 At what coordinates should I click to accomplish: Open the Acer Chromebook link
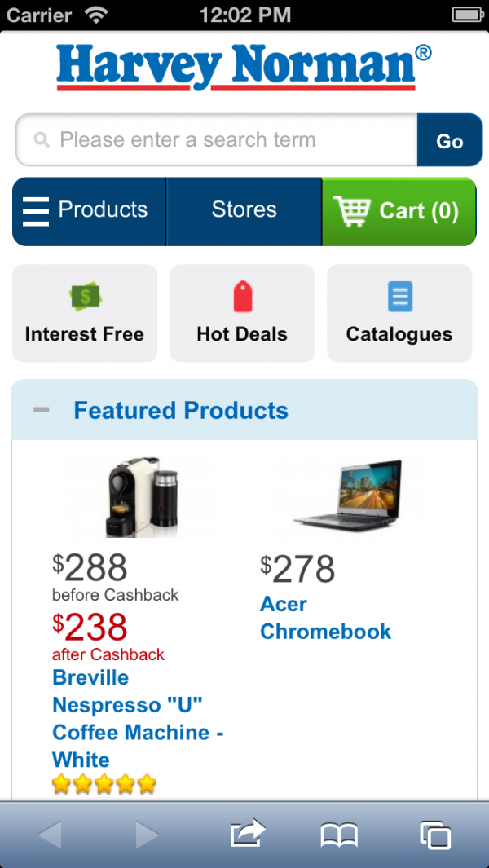(x=325, y=618)
